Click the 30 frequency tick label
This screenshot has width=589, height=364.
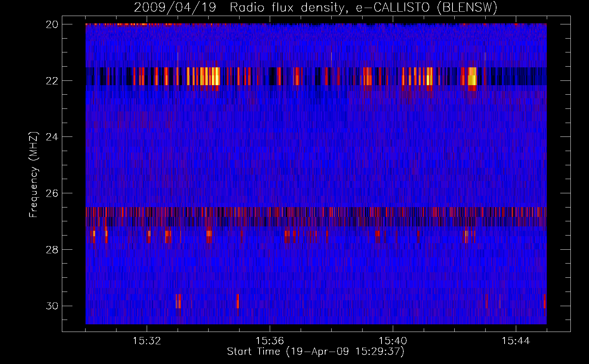tap(52, 306)
